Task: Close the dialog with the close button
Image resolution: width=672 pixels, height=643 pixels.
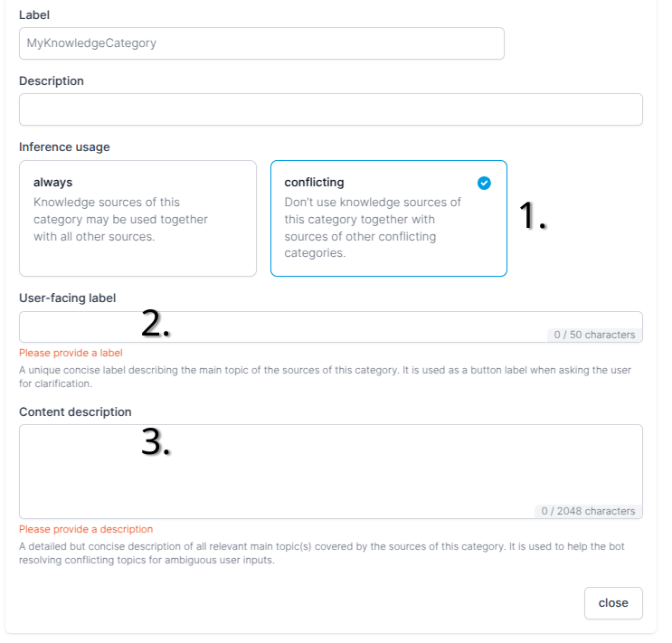Action: [x=613, y=602]
